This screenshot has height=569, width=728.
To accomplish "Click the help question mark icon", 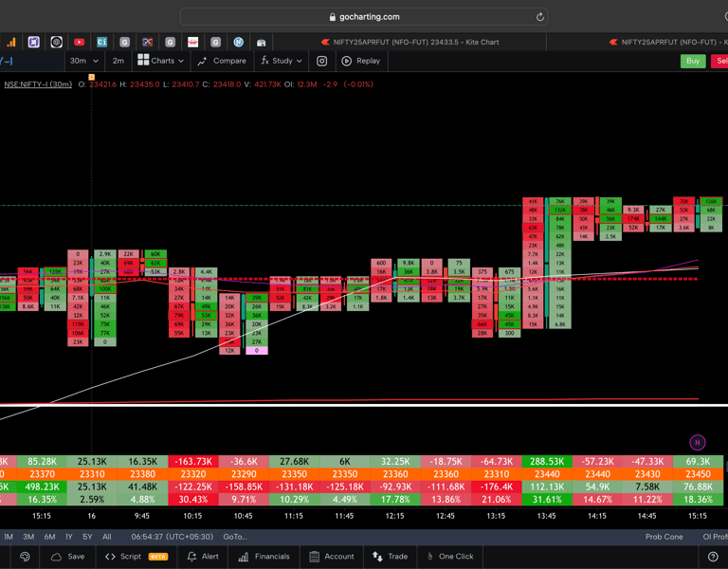I will (713, 557).
